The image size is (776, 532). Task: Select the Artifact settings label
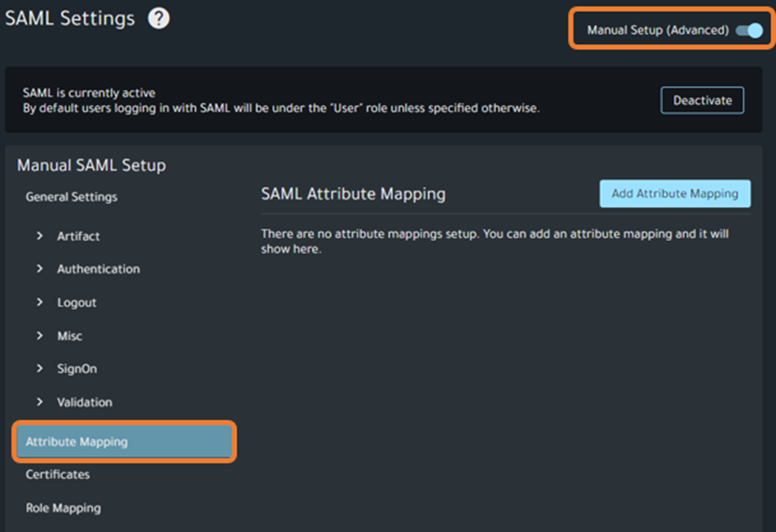pos(78,236)
